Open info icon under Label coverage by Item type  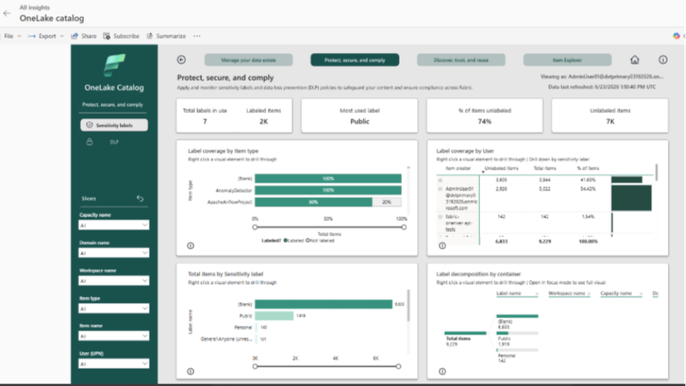pyautogui.click(x=190, y=246)
